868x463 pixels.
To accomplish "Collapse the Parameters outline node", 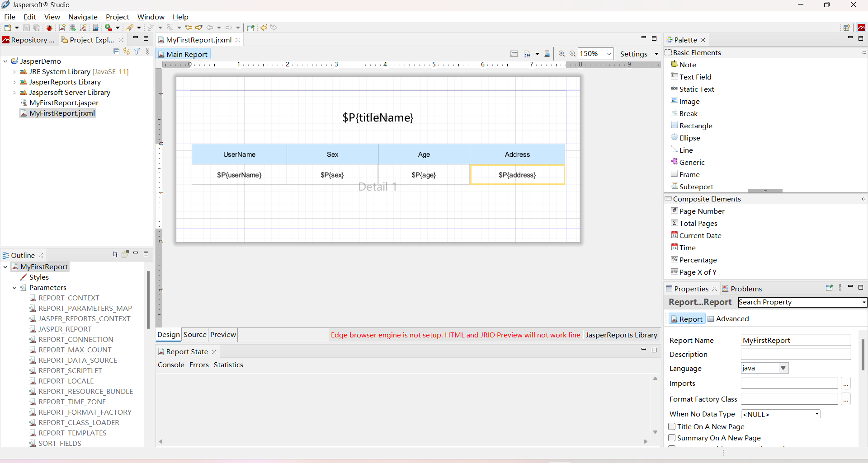I will pos(14,287).
